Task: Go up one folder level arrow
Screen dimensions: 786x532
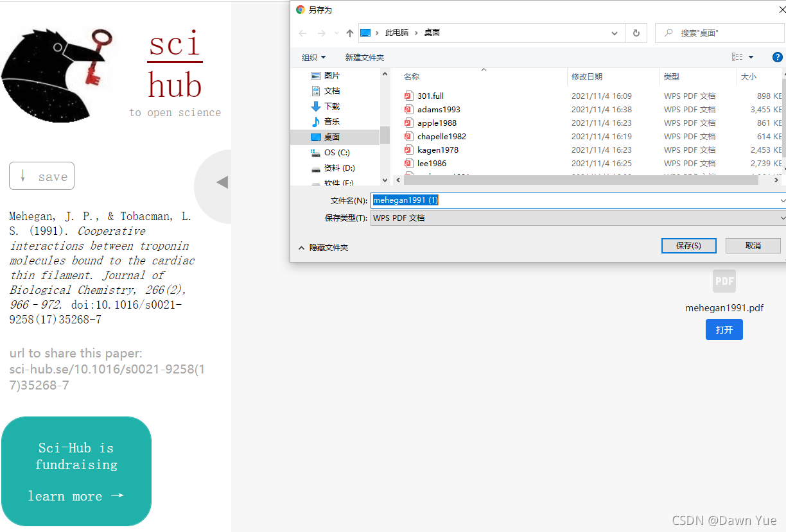Action: pyautogui.click(x=350, y=33)
